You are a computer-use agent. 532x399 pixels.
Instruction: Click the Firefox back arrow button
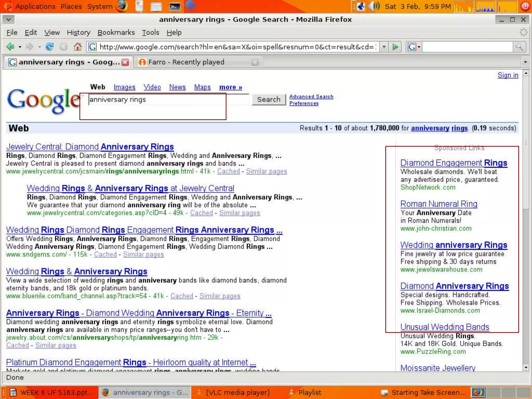[x=10, y=47]
